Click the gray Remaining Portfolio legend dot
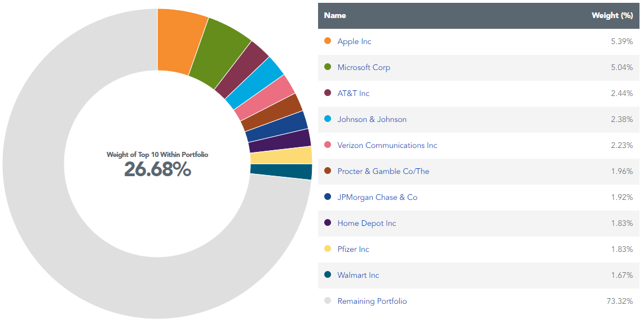This screenshot has height=323, width=644. coord(327,300)
